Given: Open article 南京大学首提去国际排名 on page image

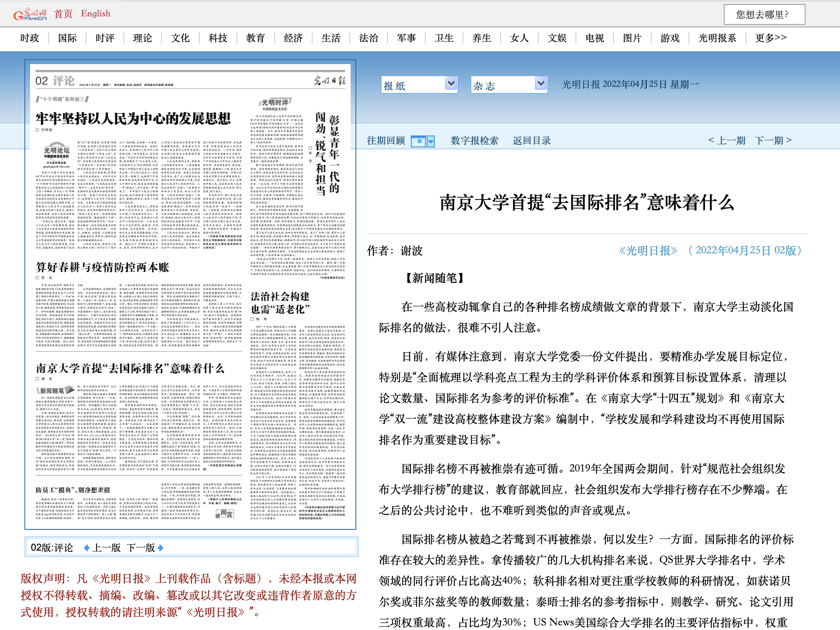Looking at the screenshot, I should point(130,368).
